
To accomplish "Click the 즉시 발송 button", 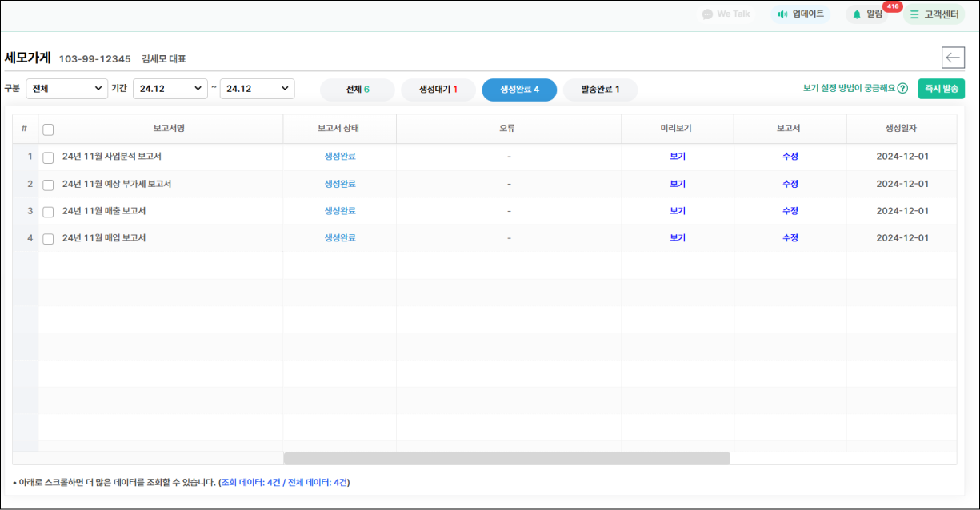I will (941, 89).
